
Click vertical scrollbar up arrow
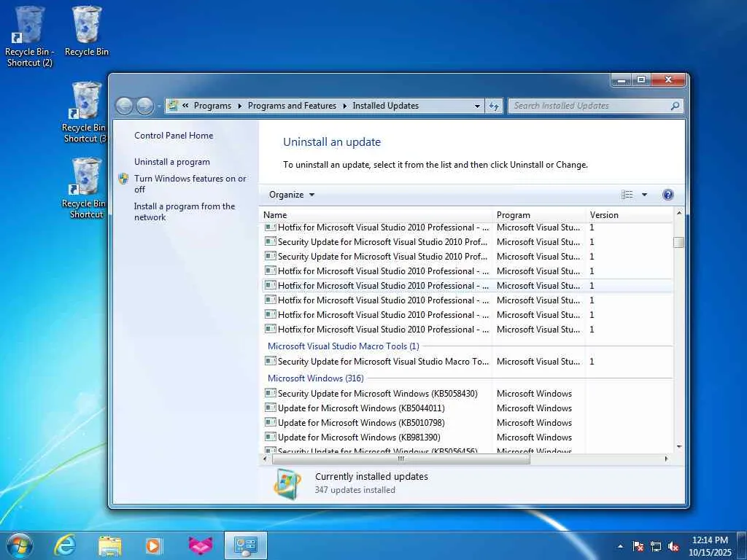click(679, 213)
